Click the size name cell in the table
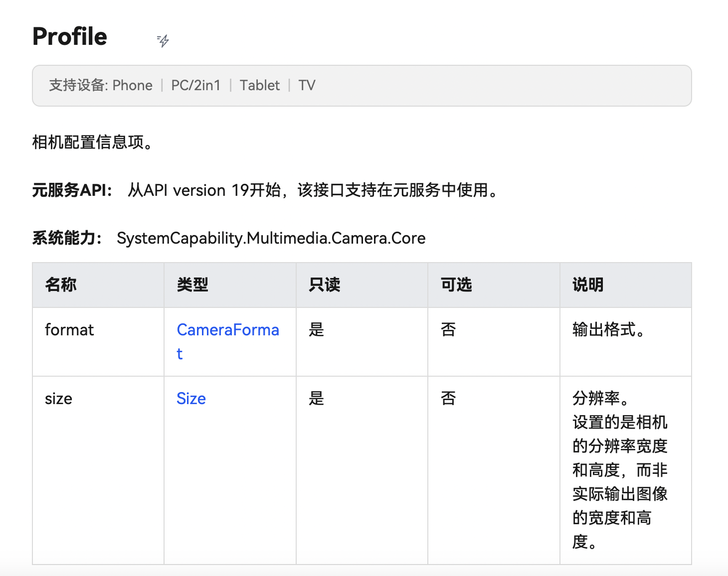This screenshot has height=576, width=728. (58, 399)
